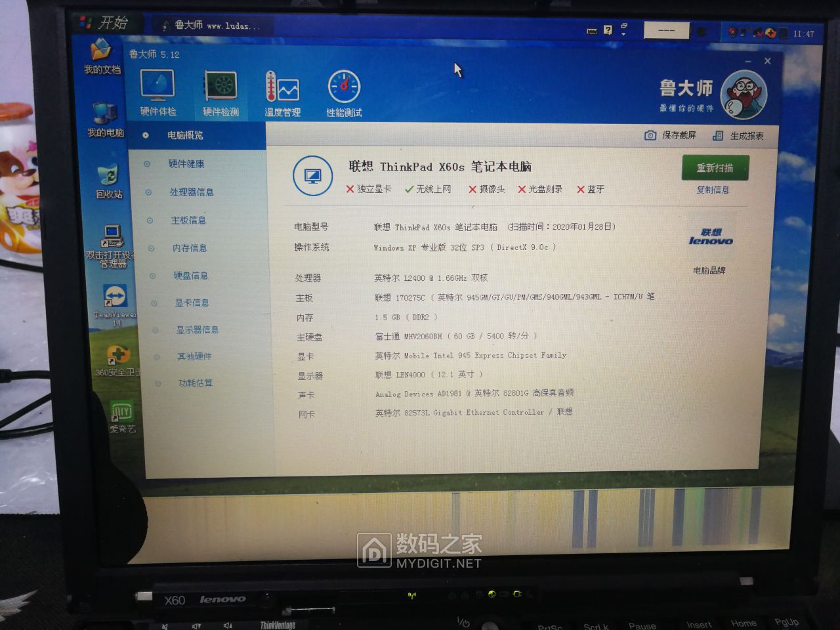Open 我的文档 desktop icon
This screenshot has width=840, height=630.
click(102, 57)
